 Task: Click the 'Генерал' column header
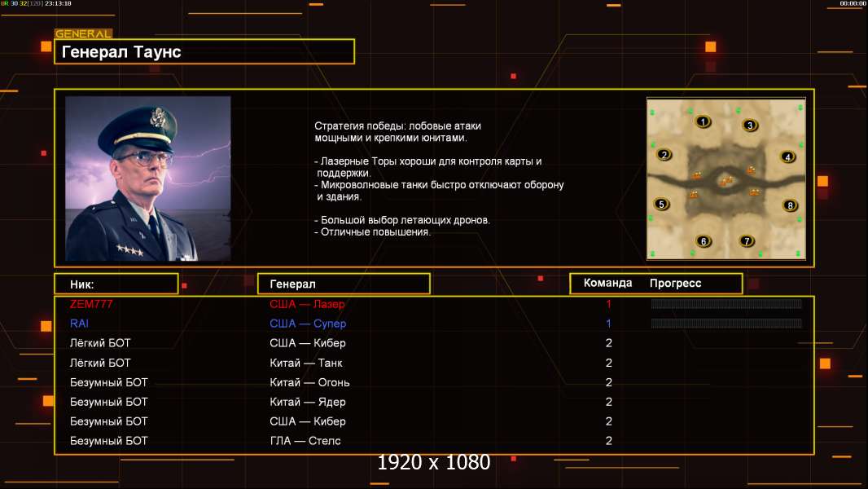[x=344, y=284]
